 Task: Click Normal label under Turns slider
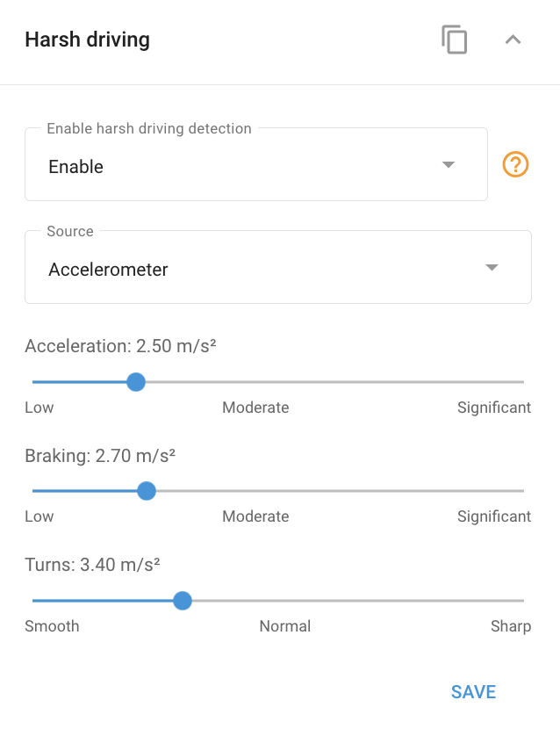click(285, 626)
